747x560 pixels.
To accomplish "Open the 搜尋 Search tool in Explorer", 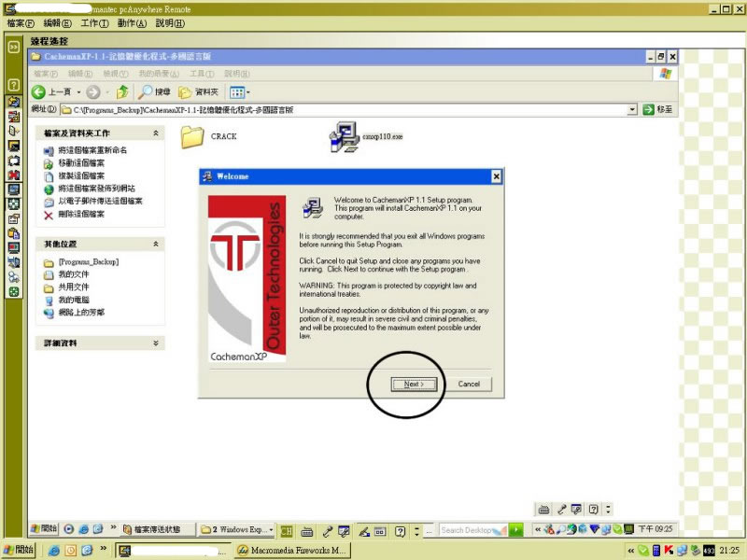I will pos(154,91).
